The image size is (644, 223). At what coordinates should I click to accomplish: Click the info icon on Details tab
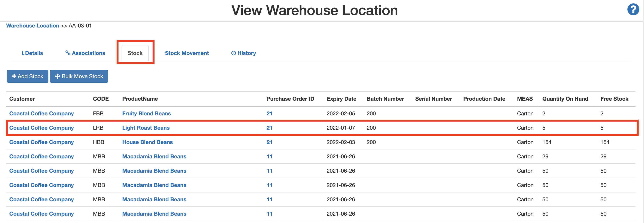click(x=22, y=53)
